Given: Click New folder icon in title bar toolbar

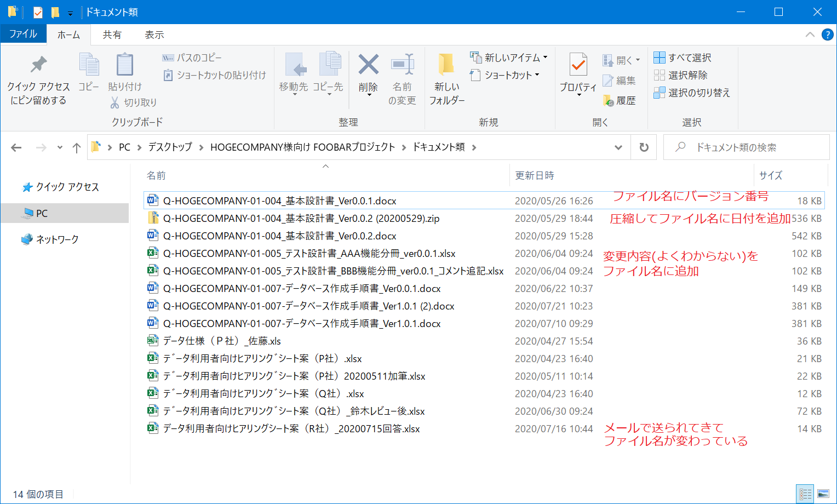Looking at the screenshot, I should [x=55, y=12].
